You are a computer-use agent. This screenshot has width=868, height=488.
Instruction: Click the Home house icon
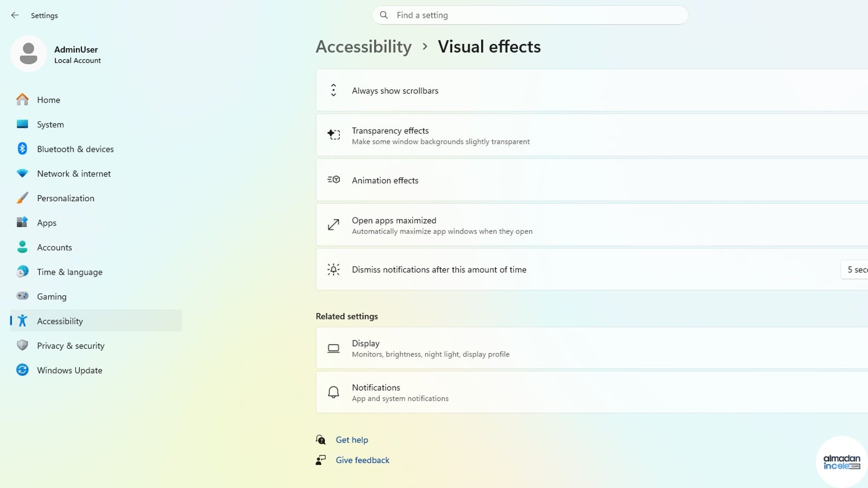click(x=22, y=100)
